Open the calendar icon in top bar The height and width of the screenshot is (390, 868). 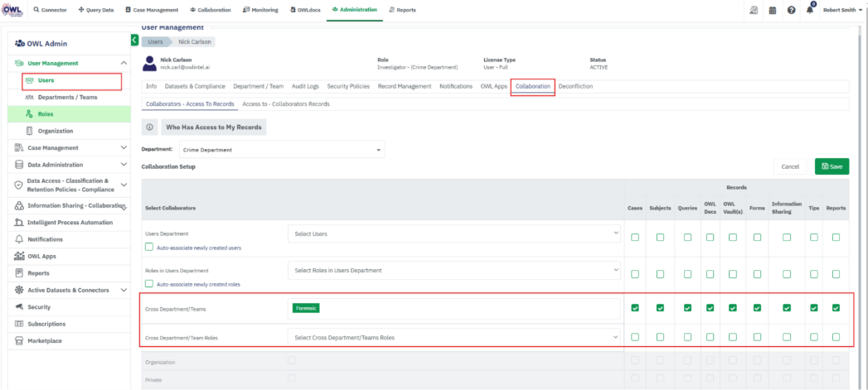(x=773, y=11)
